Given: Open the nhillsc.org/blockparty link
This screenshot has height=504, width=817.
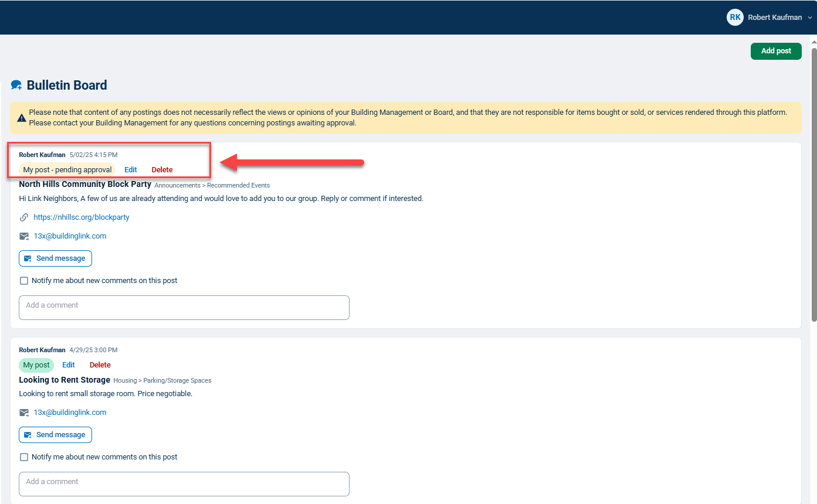Looking at the screenshot, I should click(82, 217).
